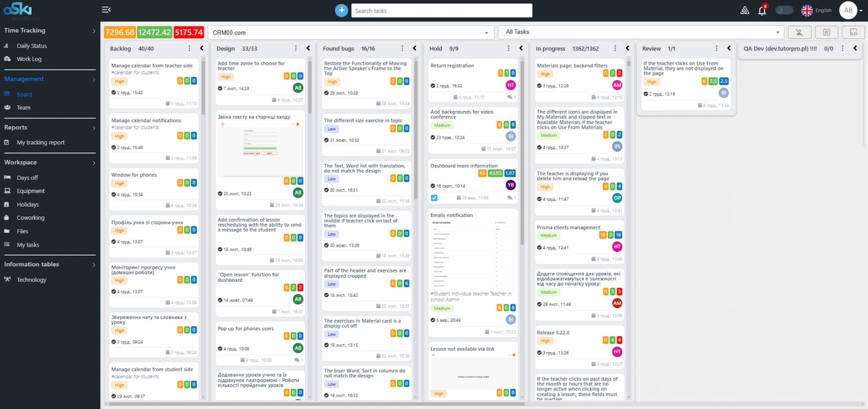
Task: Open Review column three-dot menu
Action: pos(716,48)
